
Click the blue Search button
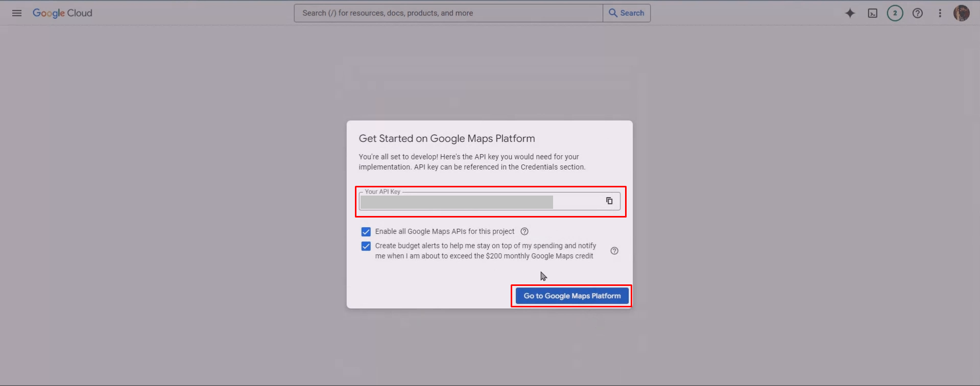pos(627,13)
